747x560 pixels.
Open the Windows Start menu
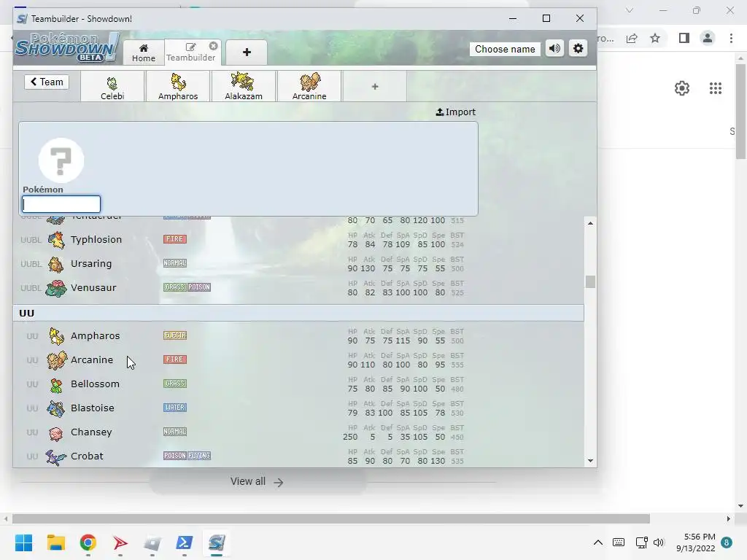(x=24, y=542)
